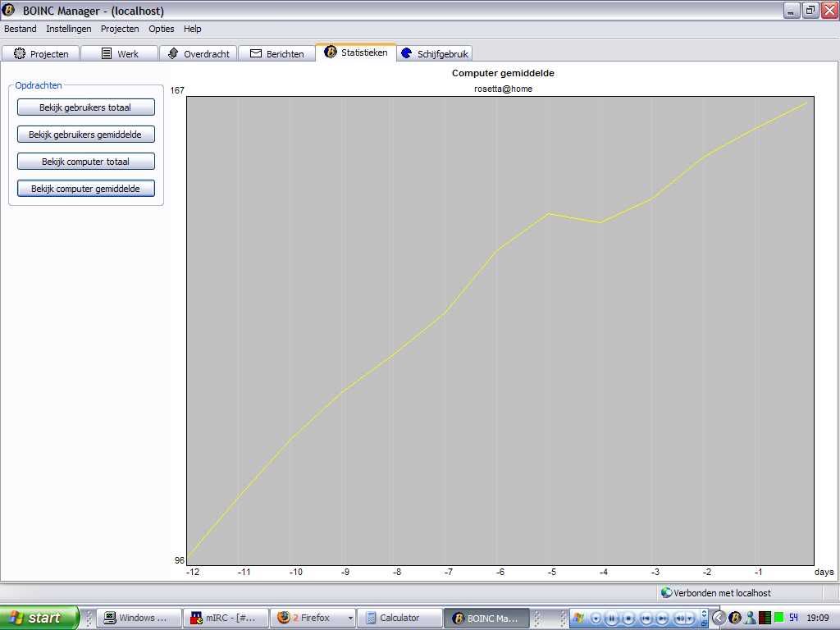Switch to Calculator in the taskbar
Image resolution: width=840 pixels, height=630 pixels.
click(399, 618)
